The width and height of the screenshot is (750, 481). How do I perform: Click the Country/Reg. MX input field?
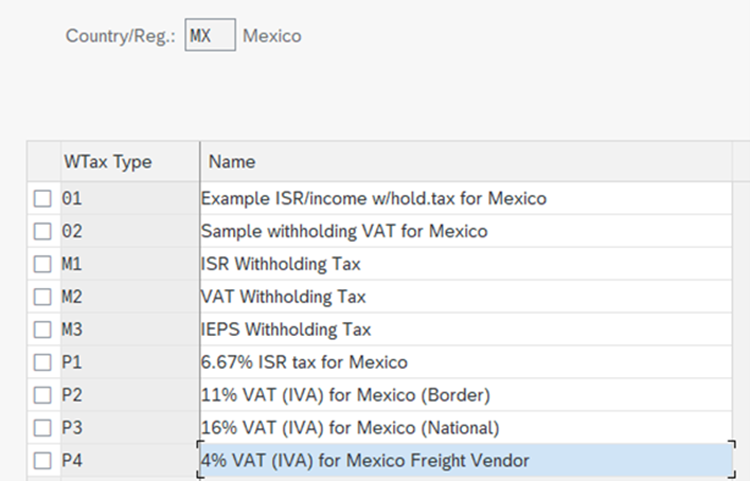pos(210,36)
